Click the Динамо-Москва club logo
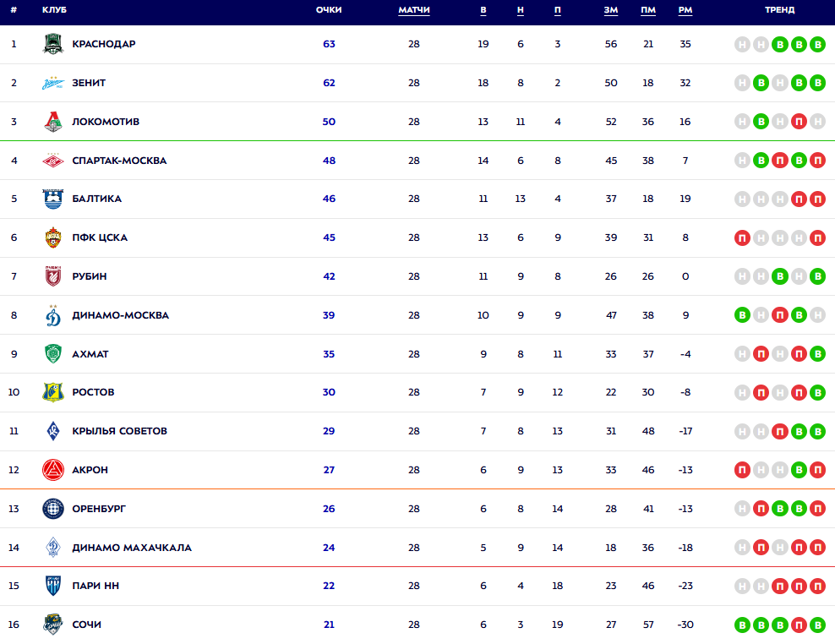The width and height of the screenshot is (835, 644). [x=52, y=314]
